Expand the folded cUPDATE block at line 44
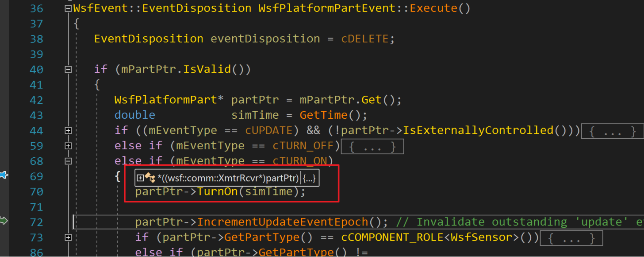This screenshot has height=257, width=644. (x=68, y=131)
